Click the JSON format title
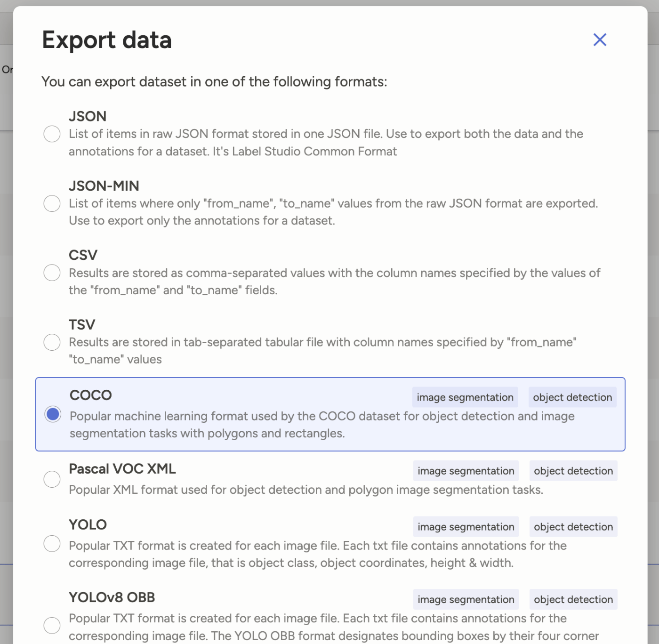 pyautogui.click(x=88, y=116)
